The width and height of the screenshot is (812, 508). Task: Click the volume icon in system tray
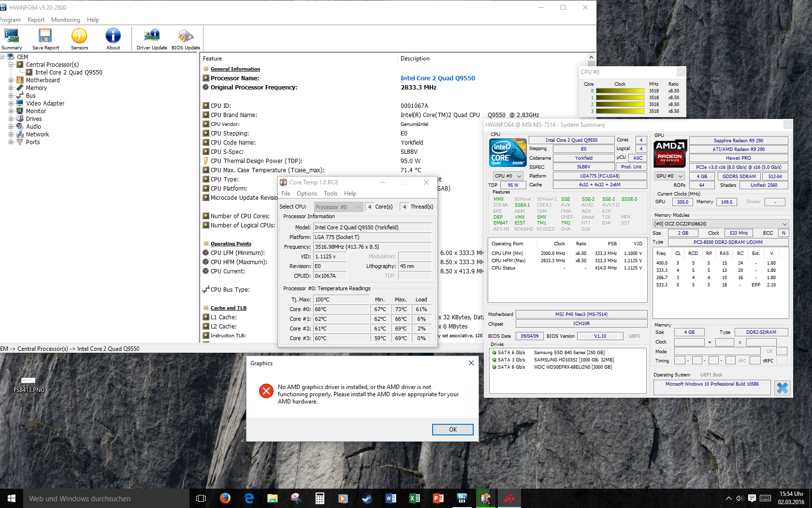pos(739,498)
